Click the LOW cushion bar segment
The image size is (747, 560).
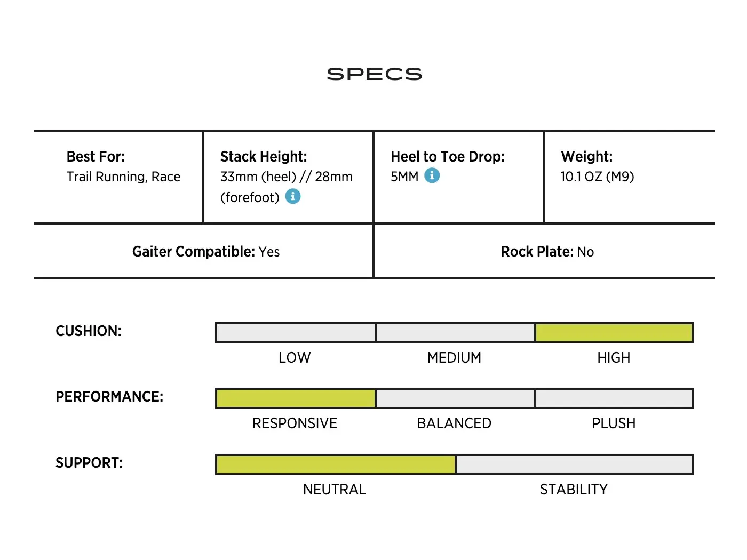click(x=296, y=333)
